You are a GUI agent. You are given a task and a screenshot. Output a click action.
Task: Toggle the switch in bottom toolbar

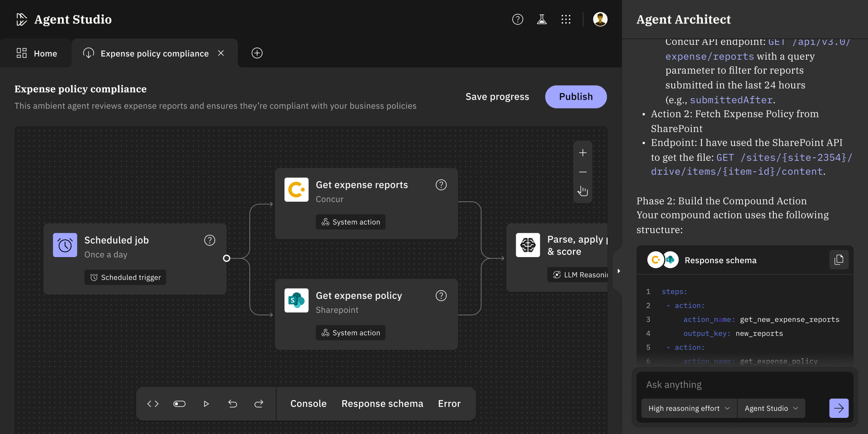pos(179,404)
